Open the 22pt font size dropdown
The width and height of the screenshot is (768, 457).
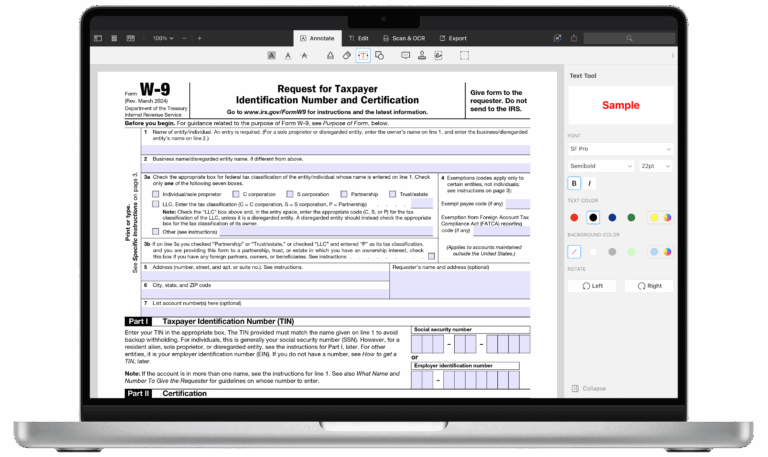655,166
